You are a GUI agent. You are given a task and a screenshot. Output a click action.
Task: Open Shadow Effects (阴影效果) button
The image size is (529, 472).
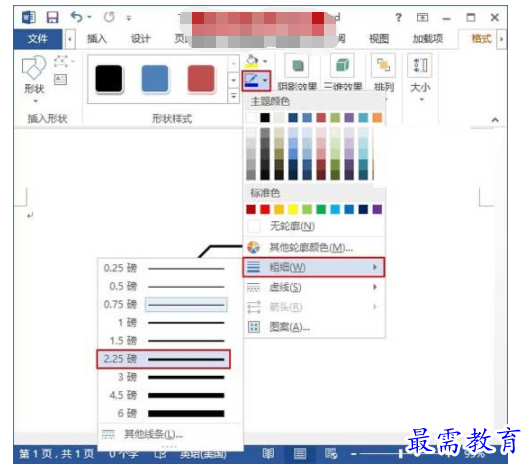click(297, 72)
